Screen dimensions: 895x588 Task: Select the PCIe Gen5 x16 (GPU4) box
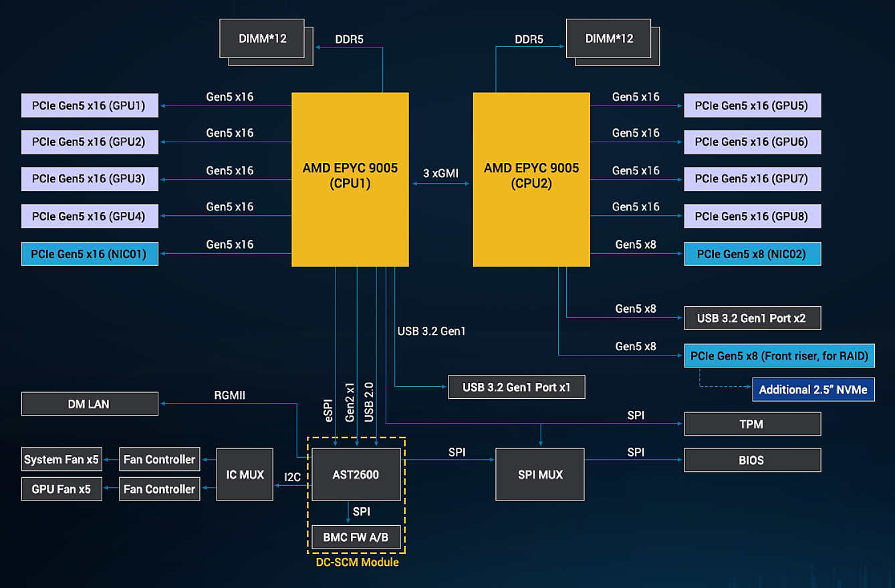click(90, 216)
